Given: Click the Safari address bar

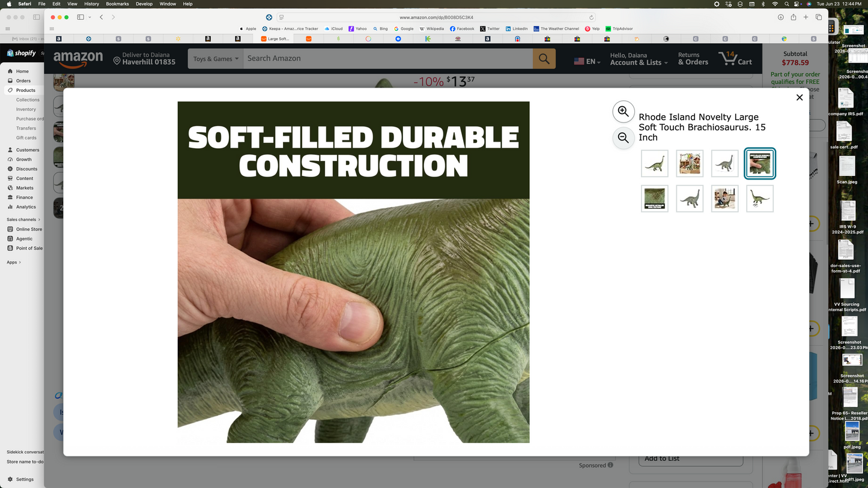Looking at the screenshot, I should 436,17.
